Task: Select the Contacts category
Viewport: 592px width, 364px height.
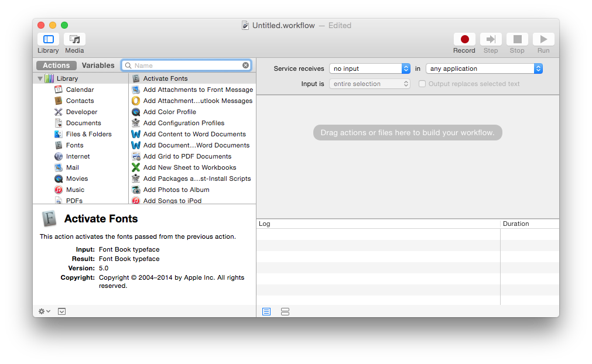Action: (80, 101)
